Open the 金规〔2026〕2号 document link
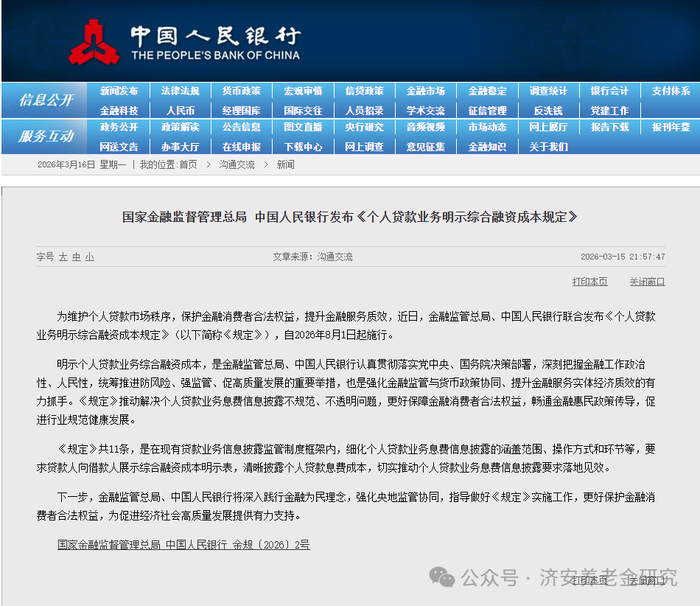The height and width of the screenshot is (606, 700). [183, 545]
